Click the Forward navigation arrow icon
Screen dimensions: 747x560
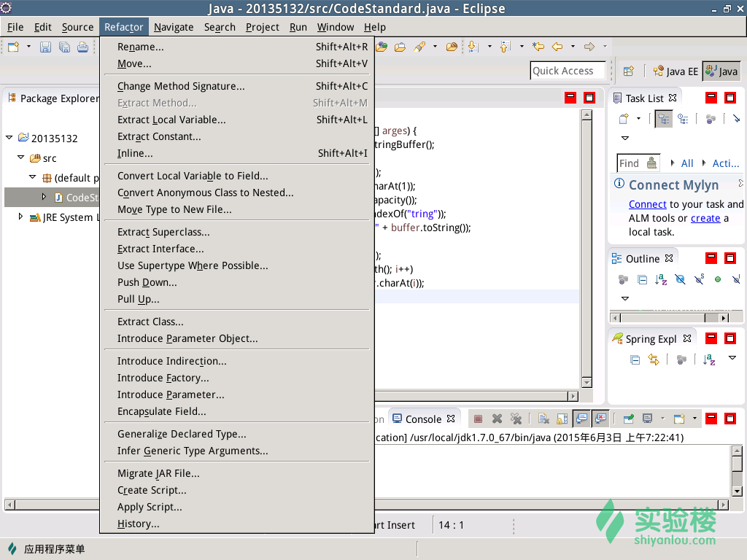point(589,47)
